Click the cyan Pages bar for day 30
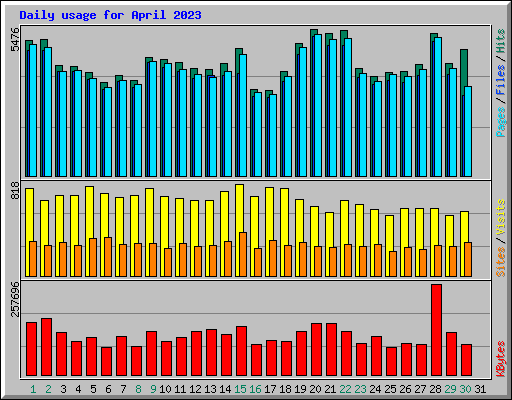512x400 pixels. [468, 131]
